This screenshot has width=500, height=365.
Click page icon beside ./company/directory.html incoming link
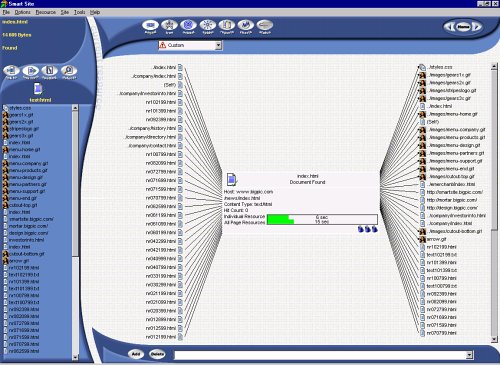[x=180, y=137]
